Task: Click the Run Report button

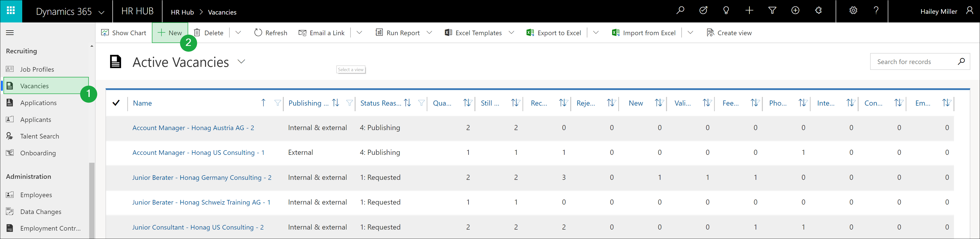Action: pyautogui.click(x=398, y=33)
